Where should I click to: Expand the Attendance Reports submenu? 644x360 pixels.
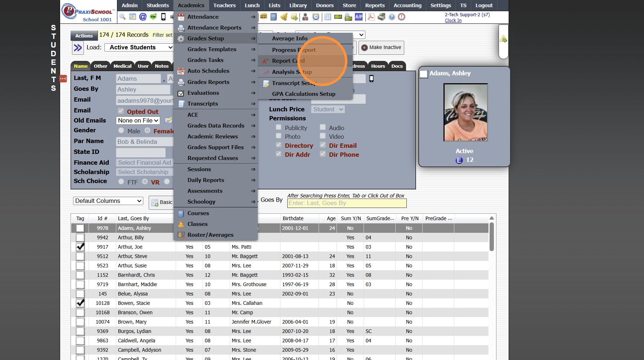point(216,28)
